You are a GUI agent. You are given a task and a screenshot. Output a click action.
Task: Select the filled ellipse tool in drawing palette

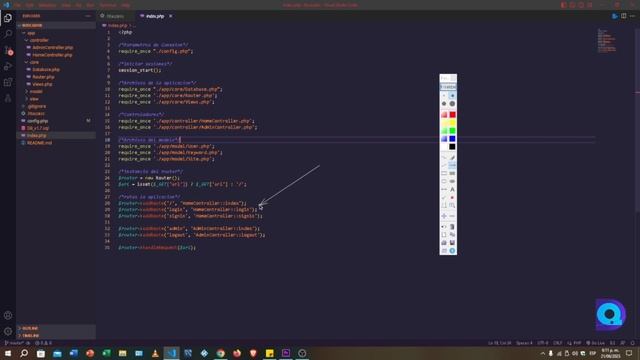(x=452, y=181)
